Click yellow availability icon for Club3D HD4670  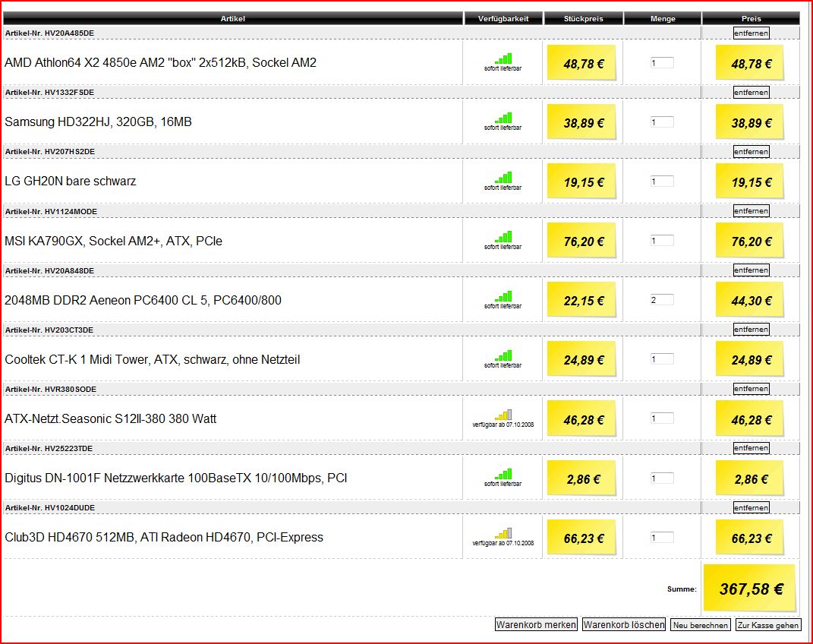click(503, 533)
